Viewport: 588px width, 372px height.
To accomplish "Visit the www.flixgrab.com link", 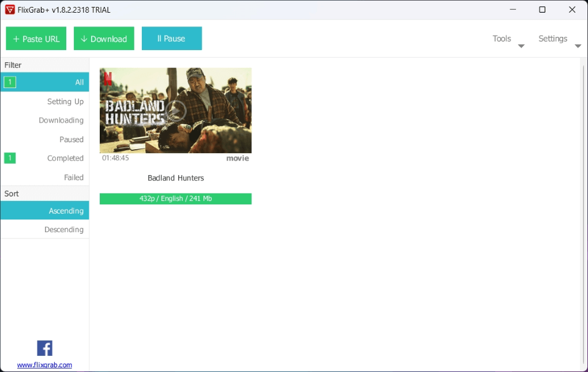I will coord(44,365).
